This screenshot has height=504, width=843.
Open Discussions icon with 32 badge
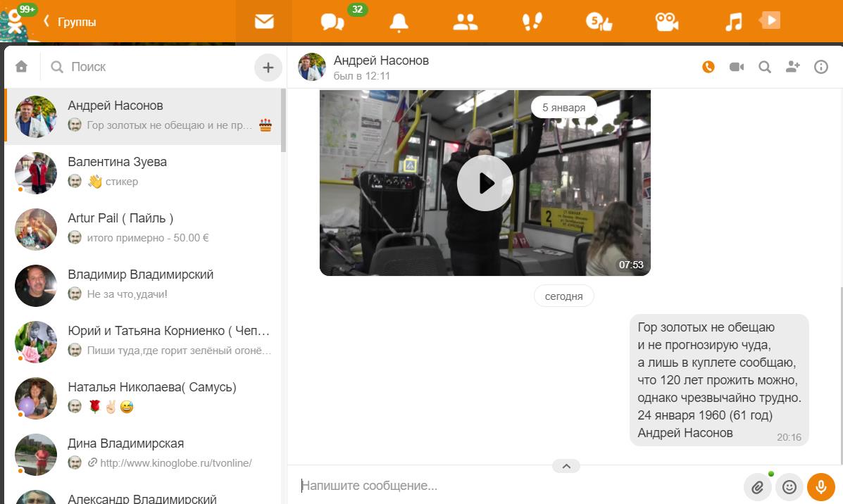pos(332,22)
